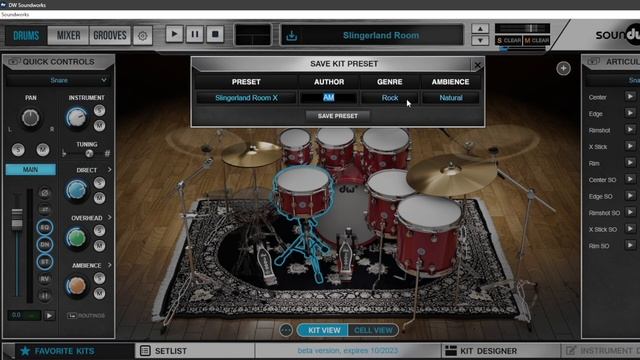Image resolution: width=640 pixels, height=360 pixels.
Task: Switch to the DRUMS tab
Action: tap(26, 36)
